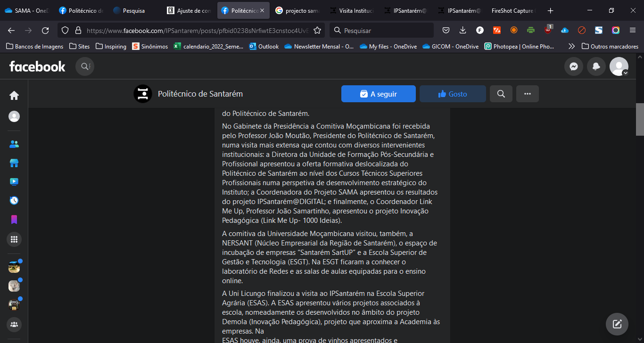Switch to the Visita Institucional tab
Image resolution: width=644 pixels, height=343 pixels.
[351, 10]
